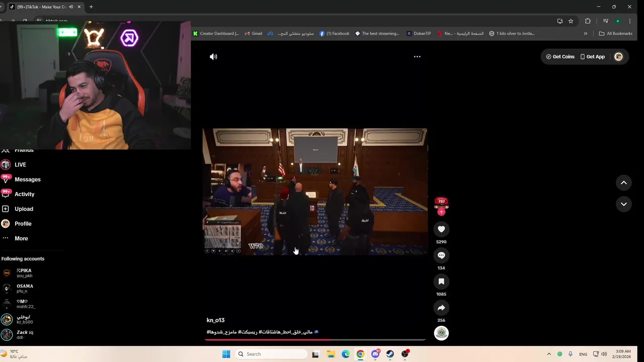Follow the creator via plus badge
Viewport: 644px width, 362px height.
pyautogui.click(x=441, y=212)
